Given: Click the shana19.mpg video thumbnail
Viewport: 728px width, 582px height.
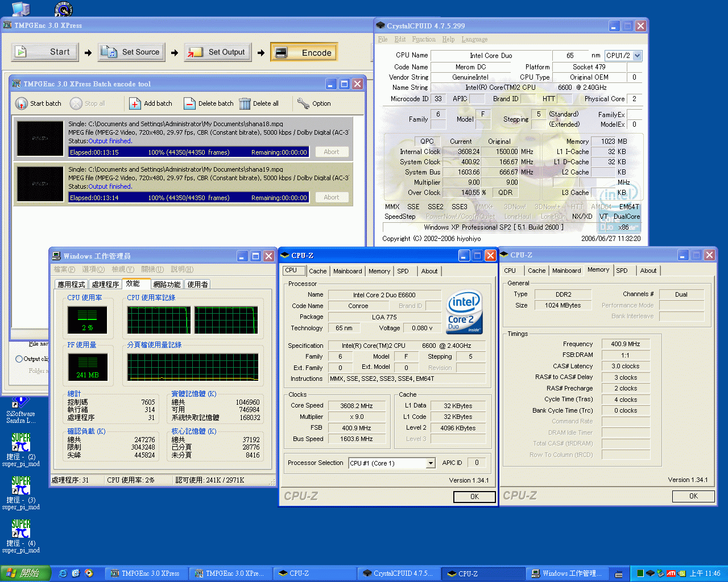Looking at the screenshot, I should tap(40, 184).
